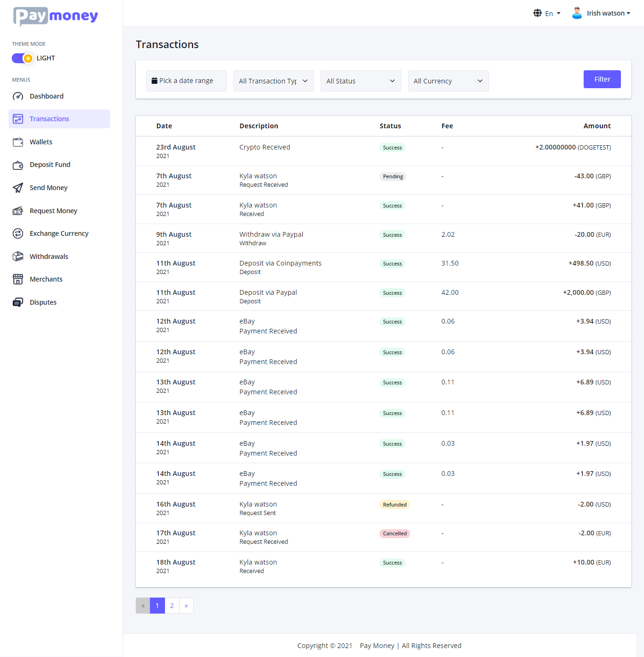Click the Deposit Fund wallet icon
This screenshot has height=657, width=644.
[18, 165]
